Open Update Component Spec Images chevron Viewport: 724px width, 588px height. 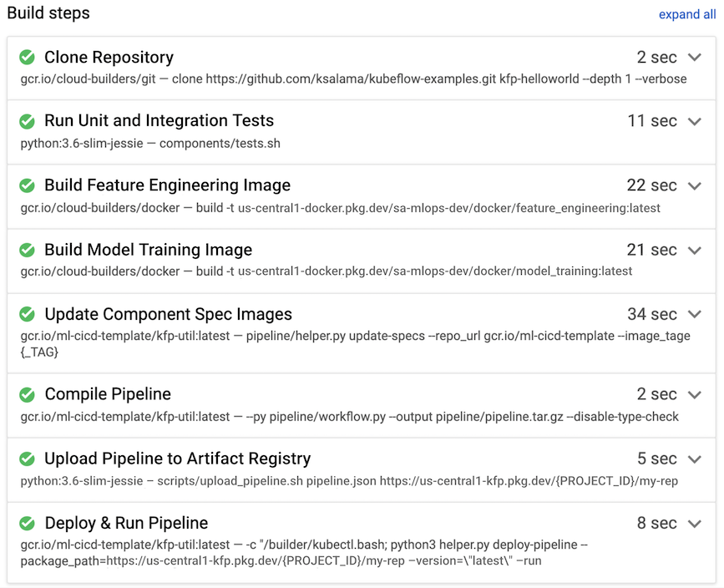coord(695,315)
